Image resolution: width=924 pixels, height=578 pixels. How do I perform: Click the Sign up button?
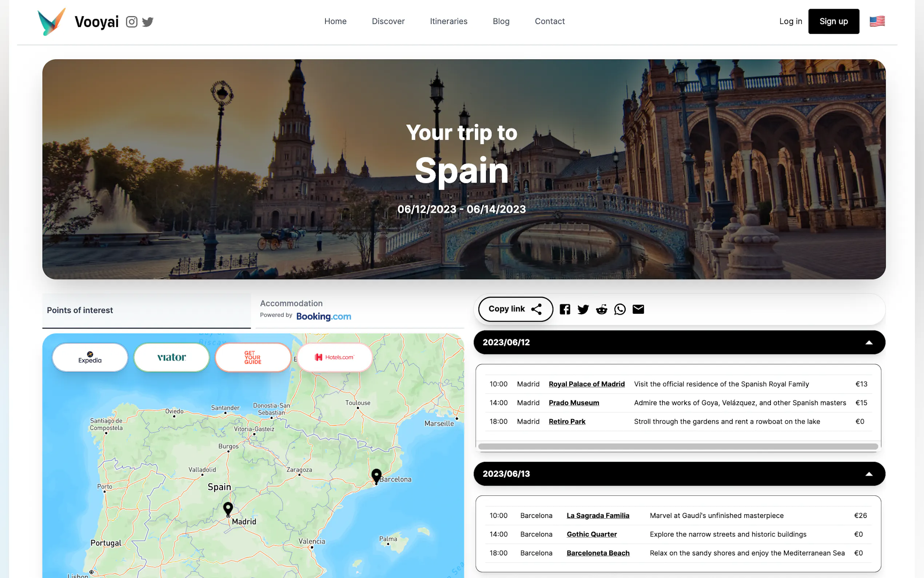(833, 21)
